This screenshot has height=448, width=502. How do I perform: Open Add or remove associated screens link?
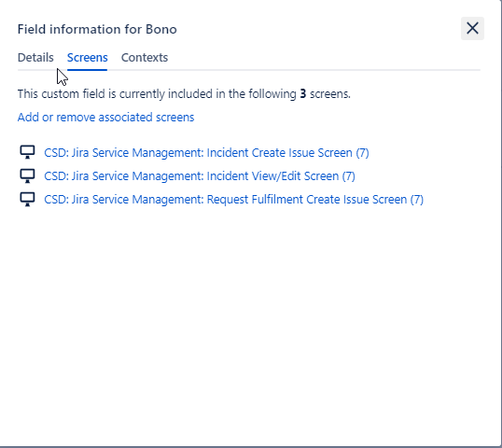coord(106,118)
